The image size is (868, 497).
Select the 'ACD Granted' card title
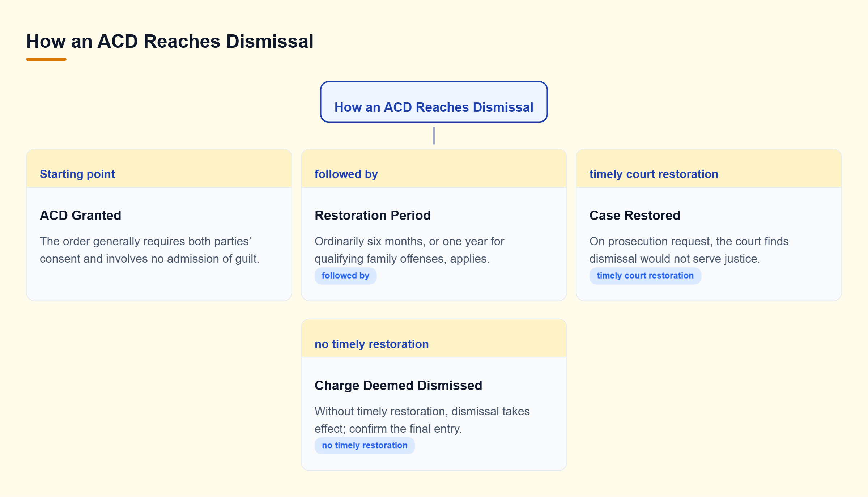pyautogui.click(x=80, y=215)
